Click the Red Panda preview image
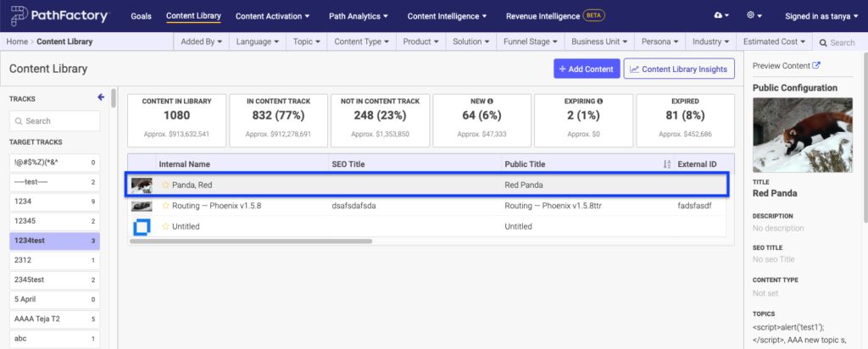This screenshot has width=868, height=349. point(803,135)
